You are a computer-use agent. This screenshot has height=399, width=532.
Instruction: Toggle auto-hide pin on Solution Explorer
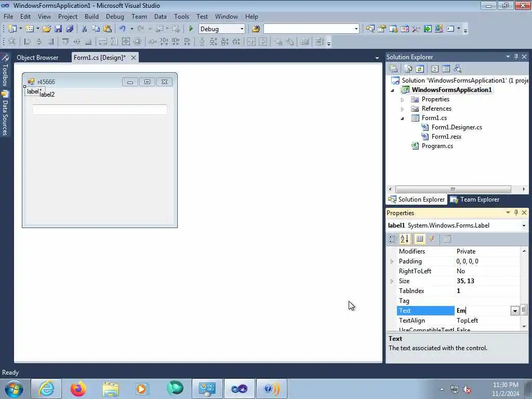tap(516, 57)
